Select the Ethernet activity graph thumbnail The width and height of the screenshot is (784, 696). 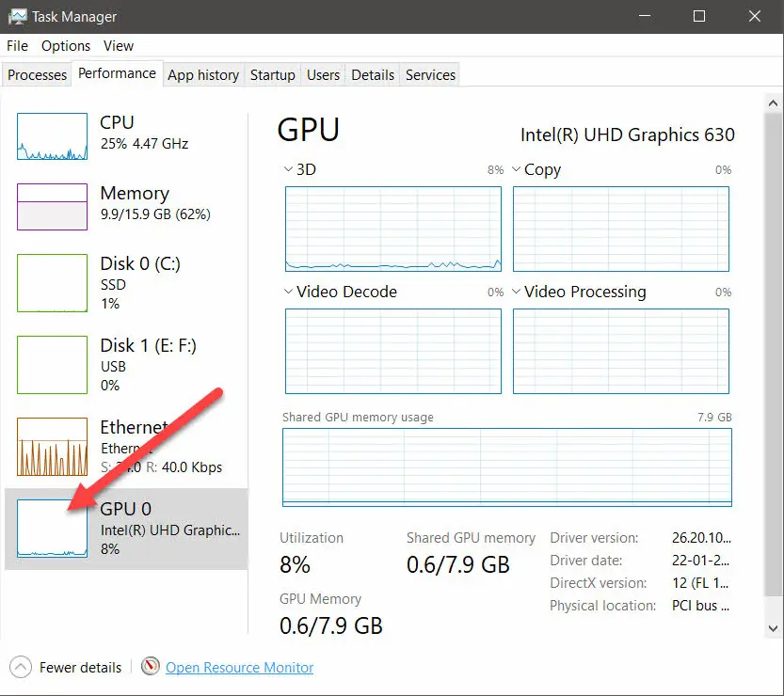tap(52, 447)
